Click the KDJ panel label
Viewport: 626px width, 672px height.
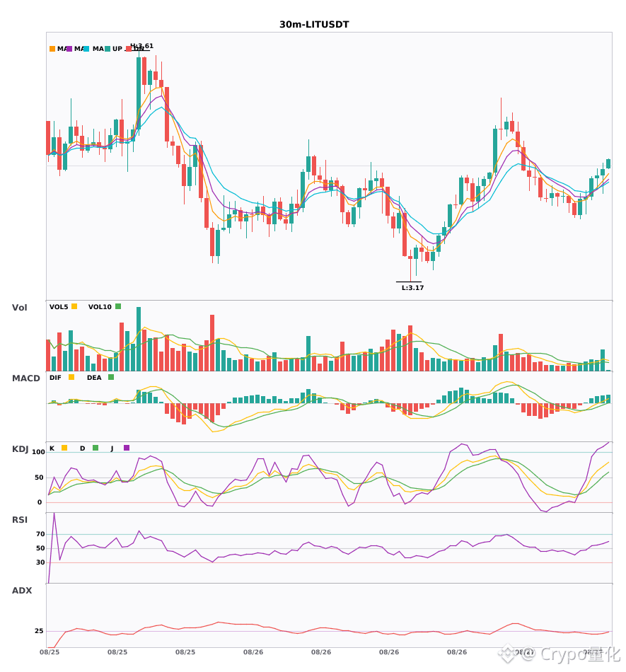click(20, 449)
